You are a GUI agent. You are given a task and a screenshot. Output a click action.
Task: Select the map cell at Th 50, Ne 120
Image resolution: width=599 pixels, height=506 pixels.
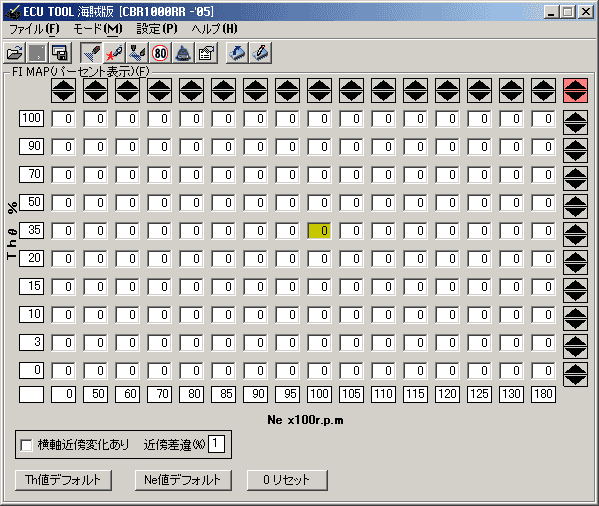447,203
